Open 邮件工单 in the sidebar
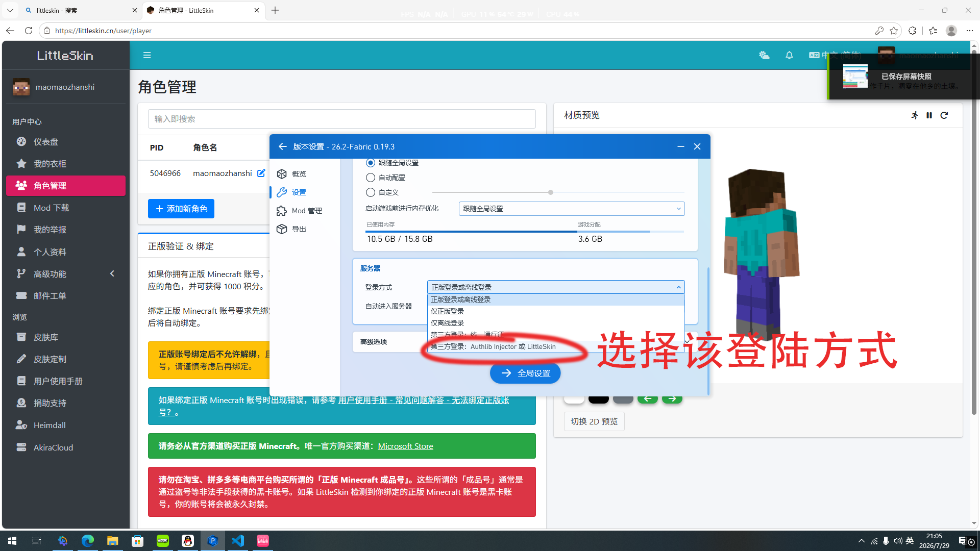 pos(66,296)
